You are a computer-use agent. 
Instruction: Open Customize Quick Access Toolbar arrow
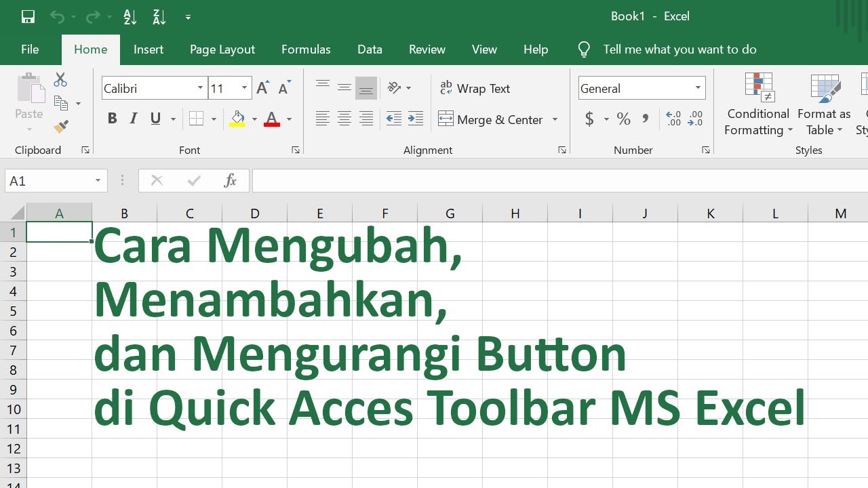188,17
